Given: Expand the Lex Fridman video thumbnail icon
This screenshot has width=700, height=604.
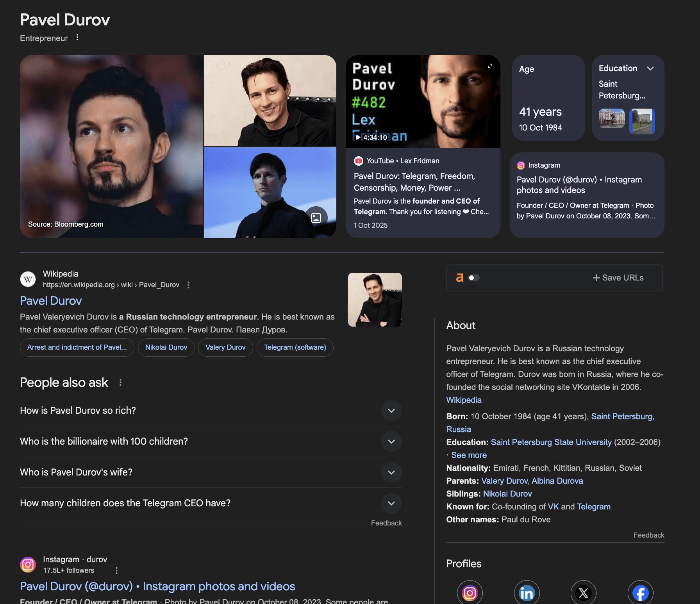Looking at the screenshot, I should pos(490,66).
